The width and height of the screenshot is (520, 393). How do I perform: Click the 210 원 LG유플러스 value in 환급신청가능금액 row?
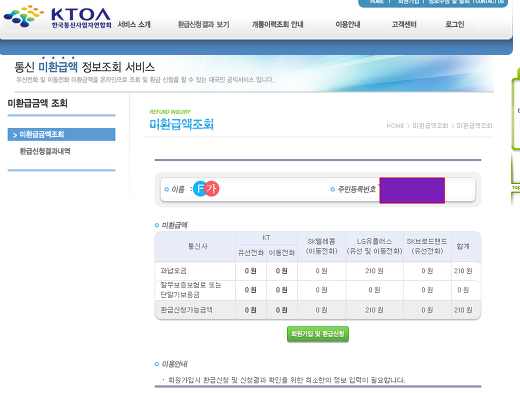tap(374, 310)
